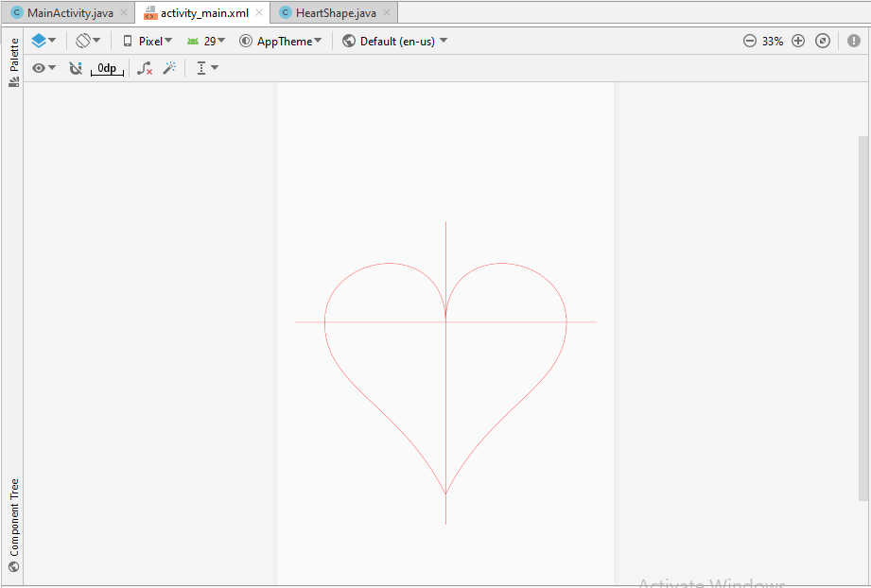
Task: Open the view options eye dropdown
Action: click(x=44, y=68)
